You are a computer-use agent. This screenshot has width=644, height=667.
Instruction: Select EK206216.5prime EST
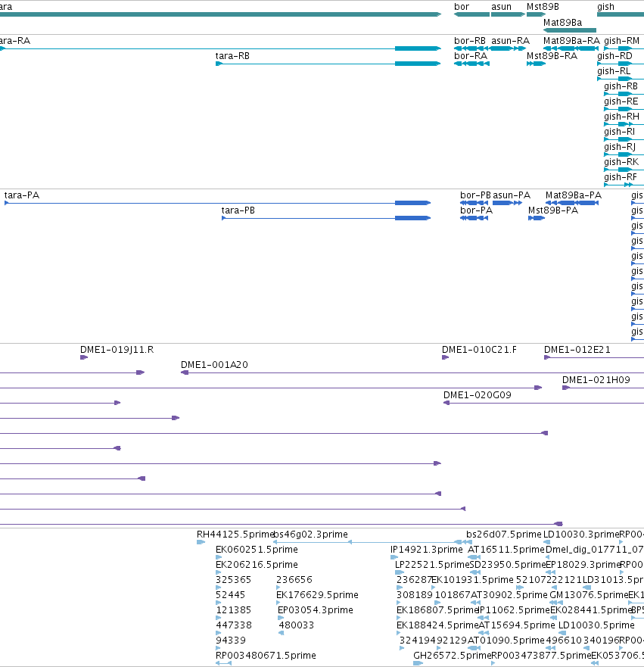click(x=219, y=572)
